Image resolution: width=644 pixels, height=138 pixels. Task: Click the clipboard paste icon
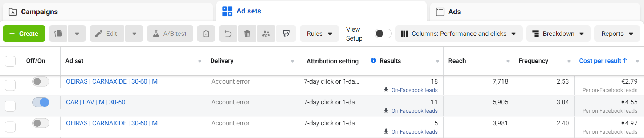click(x=206, y=34)
